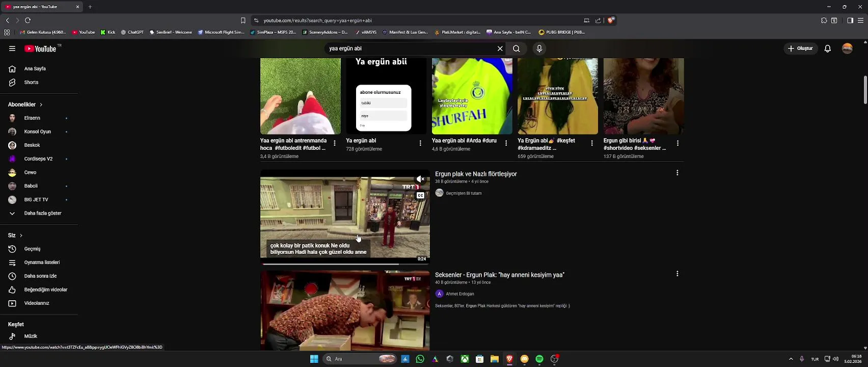Image resolution: width=868 pixels, height=367 pixels.
Task: Open YouTube bookmark in bookmarks bar
Action: 84,32
